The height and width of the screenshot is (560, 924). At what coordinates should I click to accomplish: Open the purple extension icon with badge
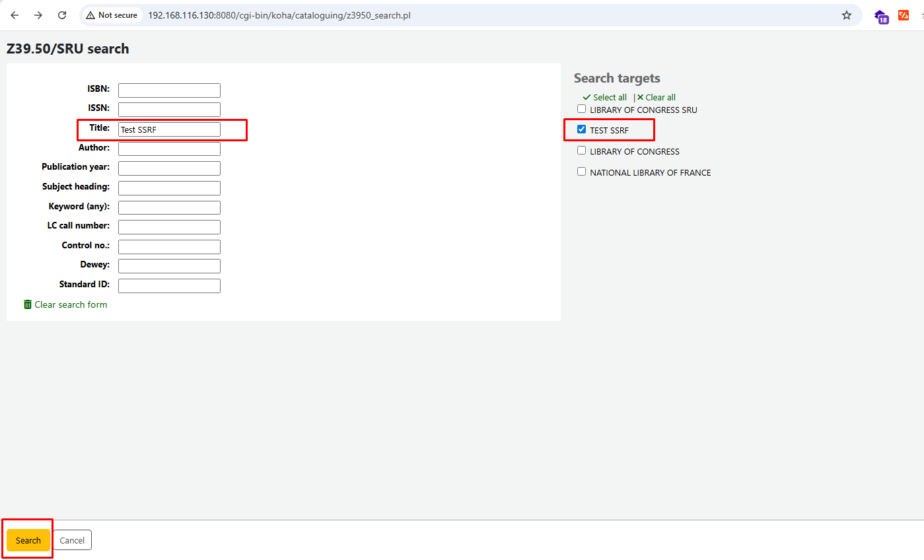click(880, 17)
